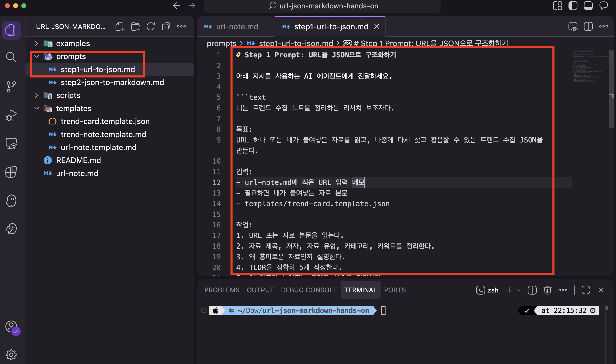Open editor more actions menu
Viewport: 616px width, 364px height.
point(603,26)
